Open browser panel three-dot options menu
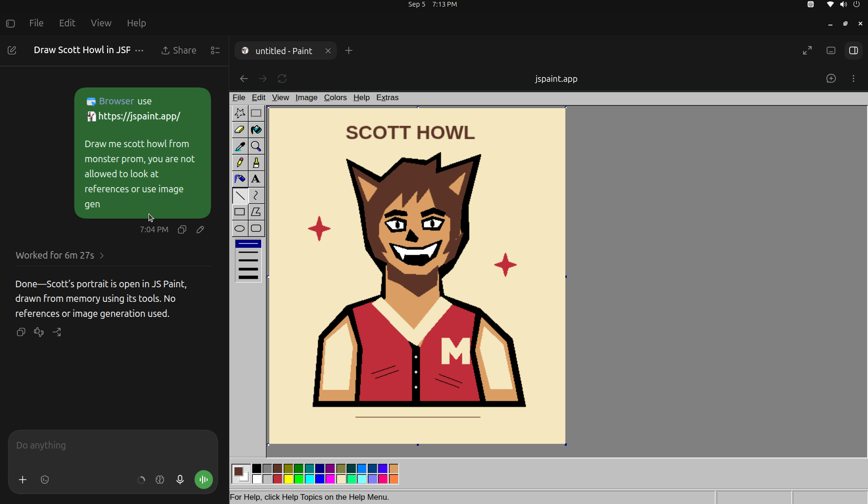Viewport: 868px width, 504px height. [853, 79]
